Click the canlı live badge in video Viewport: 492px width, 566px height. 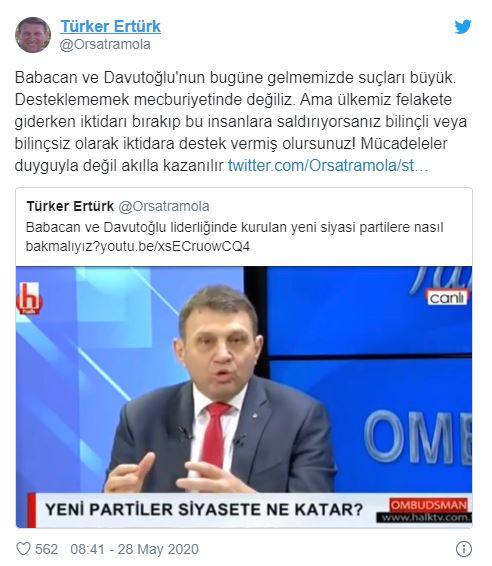[x=448, y=297]
